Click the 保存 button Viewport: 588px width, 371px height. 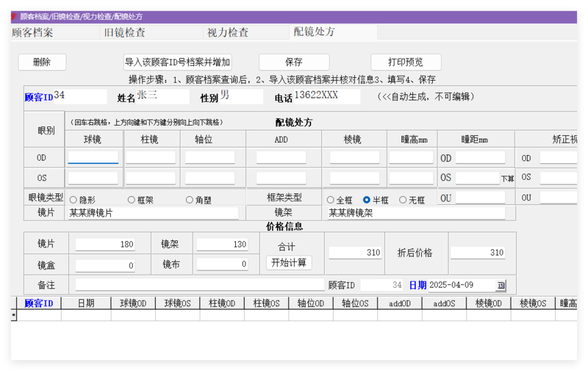click(294, 62)
